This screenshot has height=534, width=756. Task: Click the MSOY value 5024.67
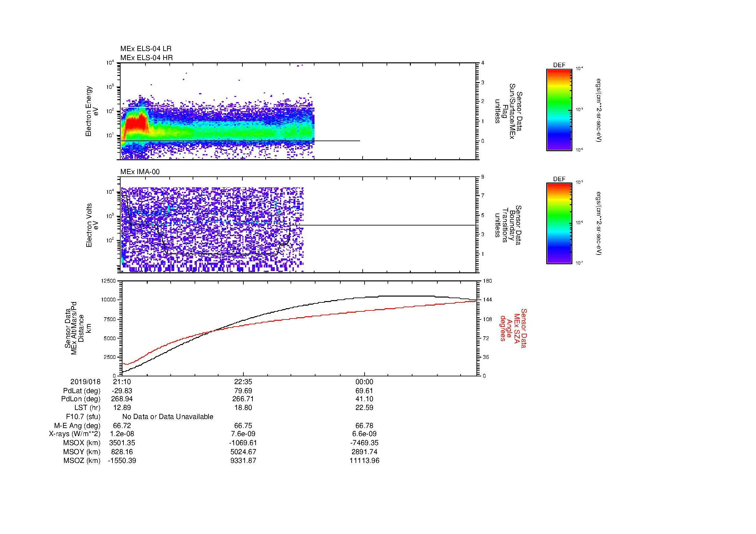[243, 452]
